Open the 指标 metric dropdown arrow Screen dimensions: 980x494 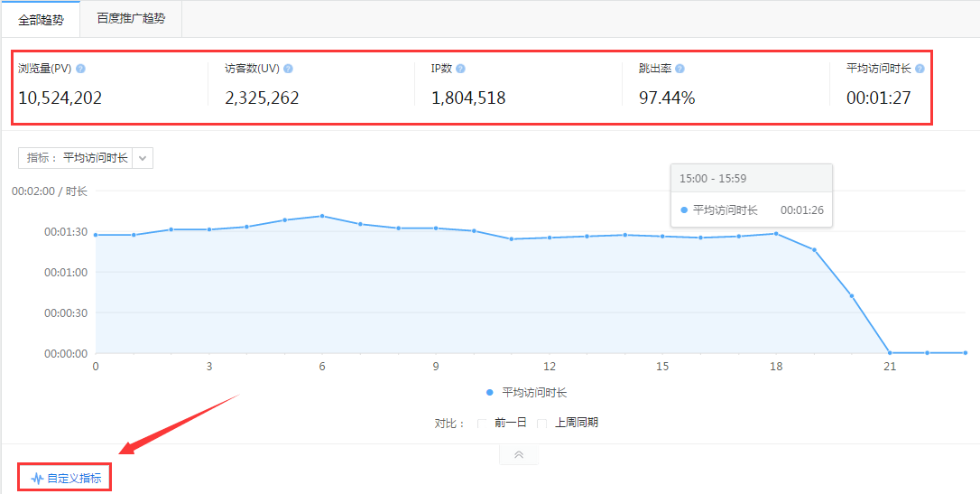coord(143,158)
